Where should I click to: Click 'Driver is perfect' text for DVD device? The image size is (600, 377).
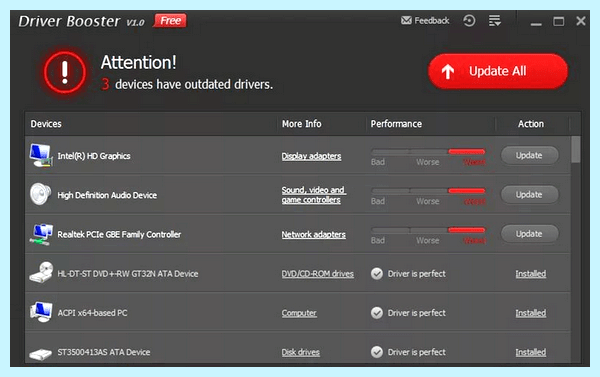417,274
